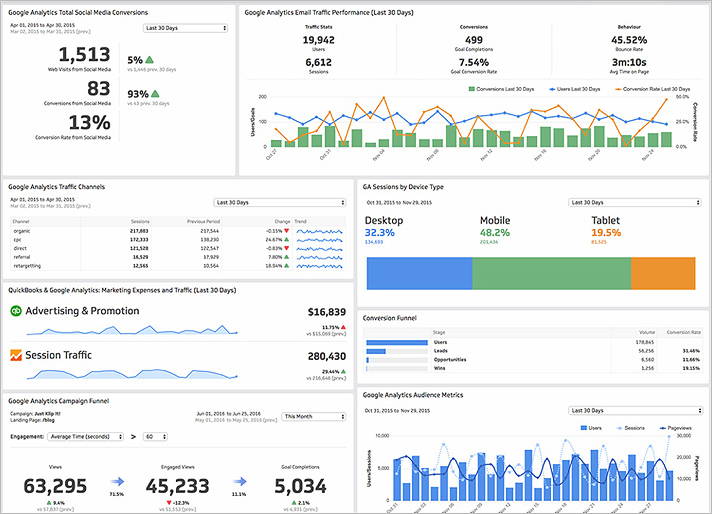The width and height of the screenshot is (712, 514).
Task: Click the QuickBooks logo beside Advertising & Promotion
Action: click(16, 311)
